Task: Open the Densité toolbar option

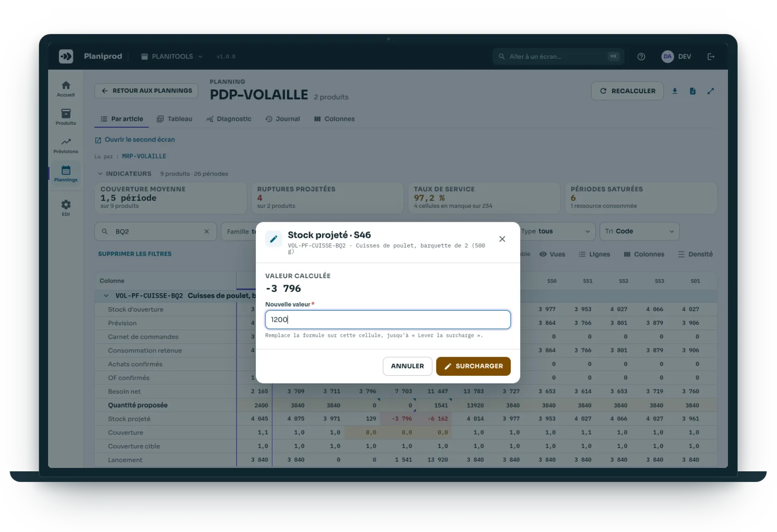Action: [x=695, y=254]
